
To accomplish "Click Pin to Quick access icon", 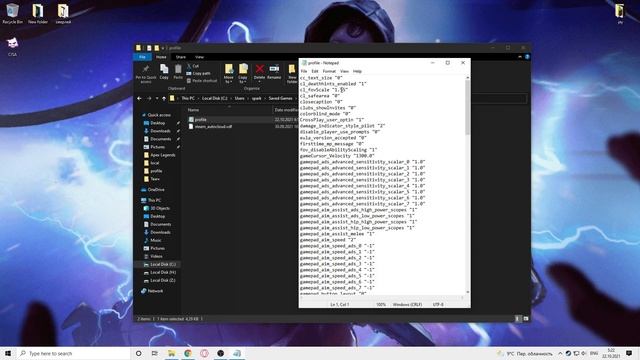I will (x=146, y=73).
